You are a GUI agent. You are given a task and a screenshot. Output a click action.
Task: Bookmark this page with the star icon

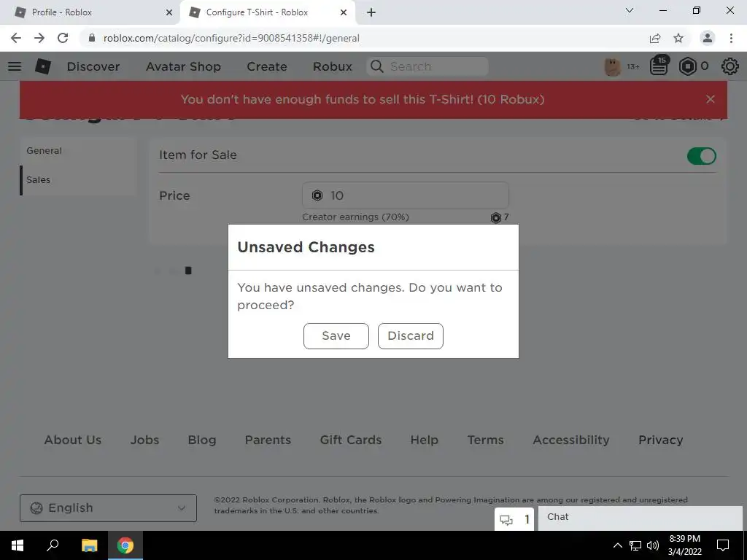(x=678, y=38)
